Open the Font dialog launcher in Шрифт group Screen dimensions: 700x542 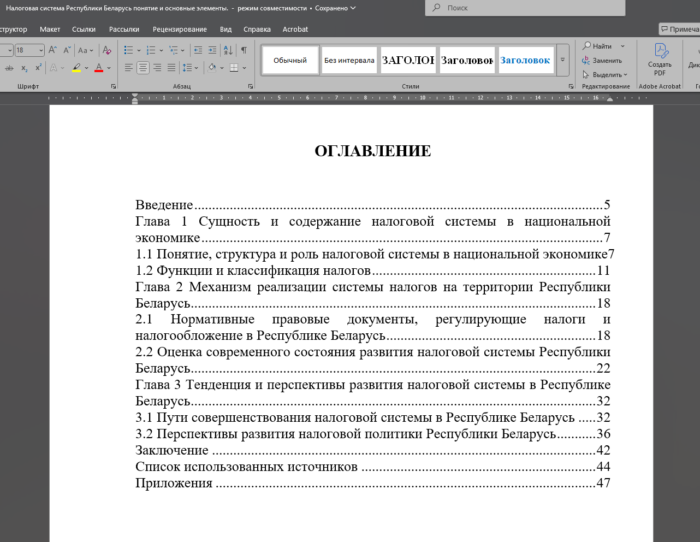click(x=113, y=86)
